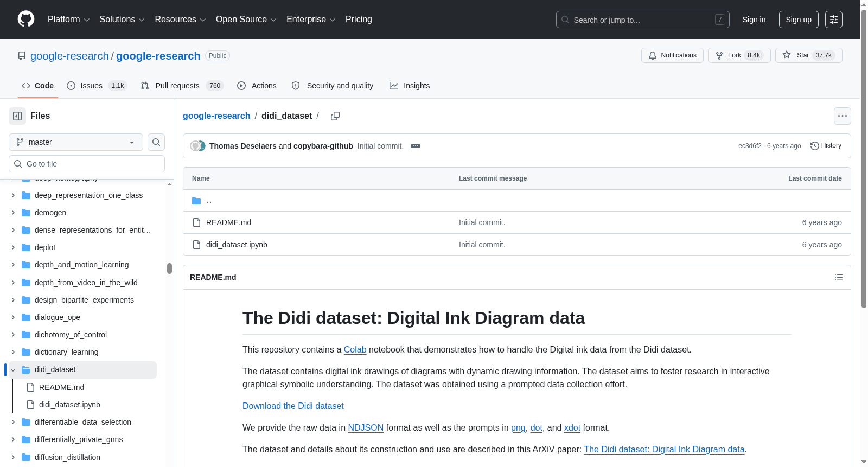Switch to the Issues tab
This screenshot has height=467, width=868.
pyautogui.click(x=97, y=86)
